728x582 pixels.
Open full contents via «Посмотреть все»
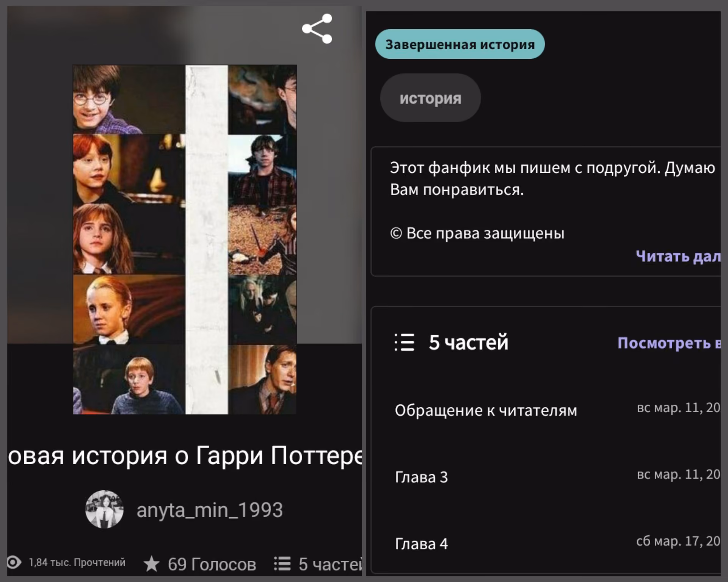pyautogui.click(x=669, y=343)
